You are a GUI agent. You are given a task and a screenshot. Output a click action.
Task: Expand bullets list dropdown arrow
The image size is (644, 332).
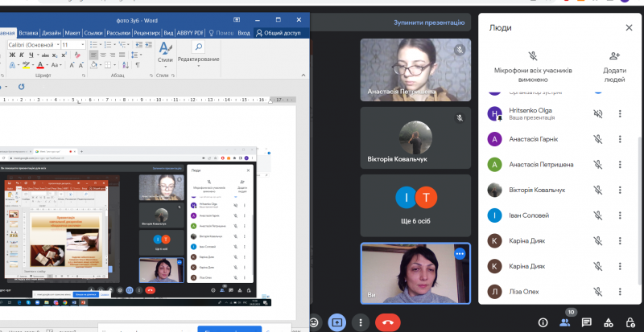(x=100, y=44)
